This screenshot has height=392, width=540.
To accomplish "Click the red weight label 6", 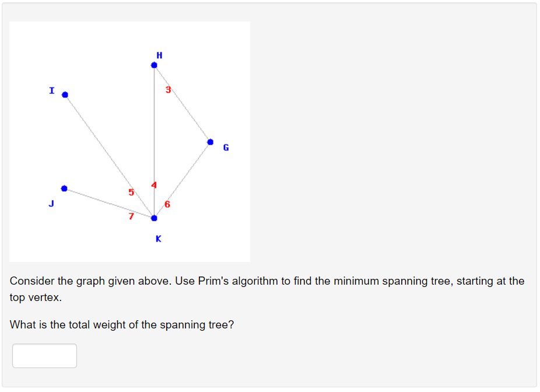I will [x=166, y=205].
